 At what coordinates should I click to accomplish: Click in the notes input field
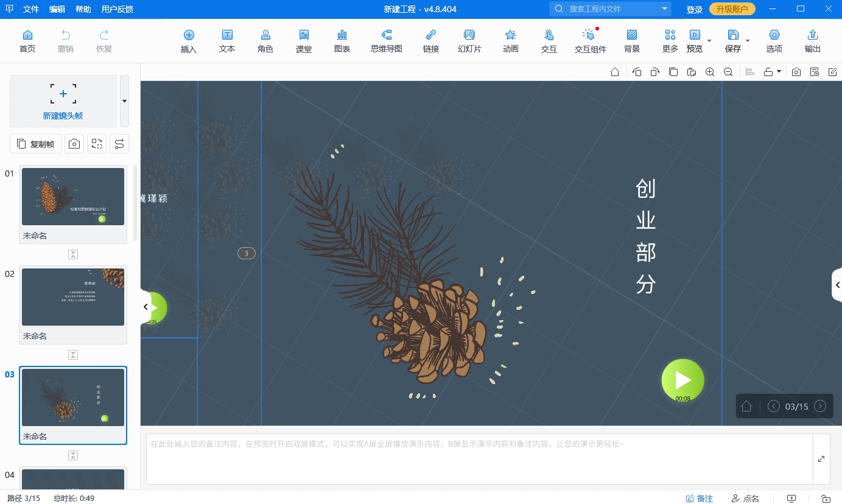tap(479, 459)
